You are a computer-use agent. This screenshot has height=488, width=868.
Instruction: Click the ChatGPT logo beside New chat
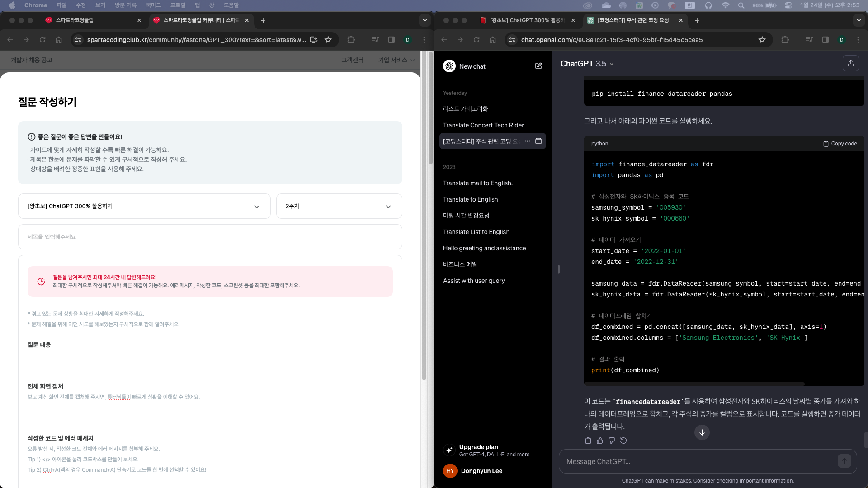[449, 66]
